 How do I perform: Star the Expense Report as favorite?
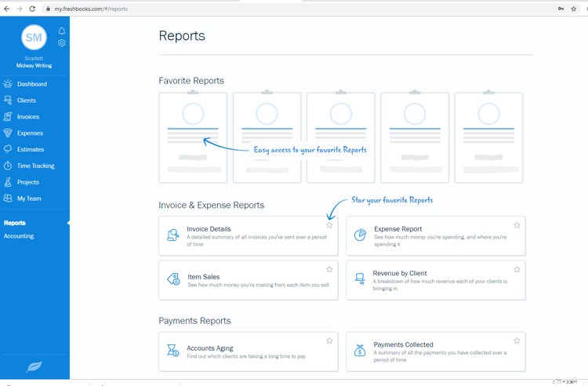tap(517, 225)
